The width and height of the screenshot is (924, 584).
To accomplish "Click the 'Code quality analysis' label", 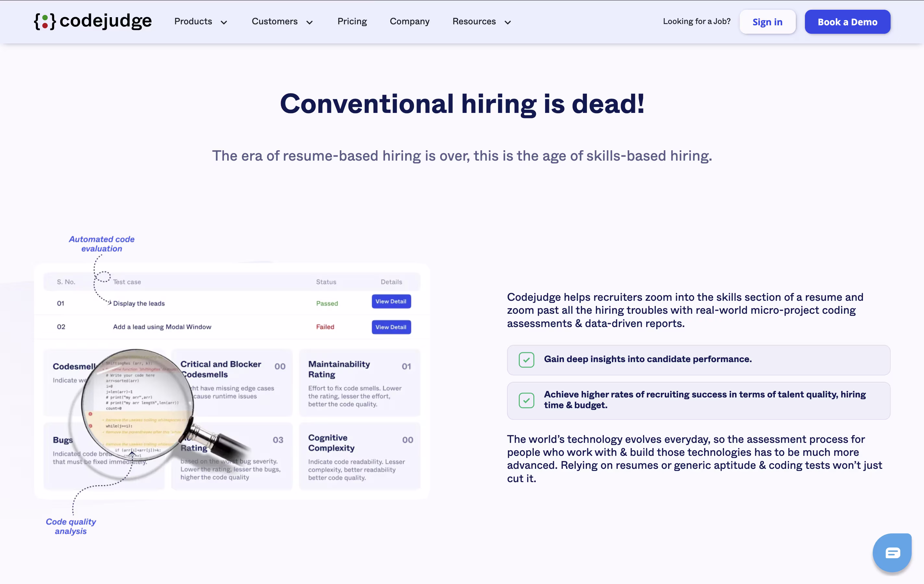I will (71, 526).
